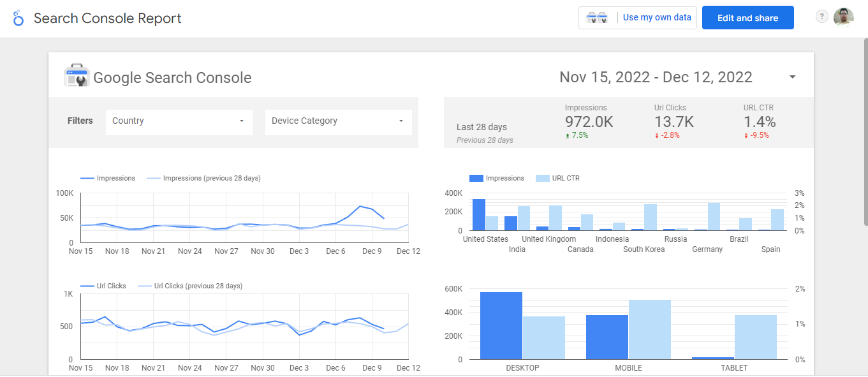Image resolution: width=868 pixels, height=377 pixels.
Task: Click the URL CTR light-blue legend swatch
Action: coord(542,179)
